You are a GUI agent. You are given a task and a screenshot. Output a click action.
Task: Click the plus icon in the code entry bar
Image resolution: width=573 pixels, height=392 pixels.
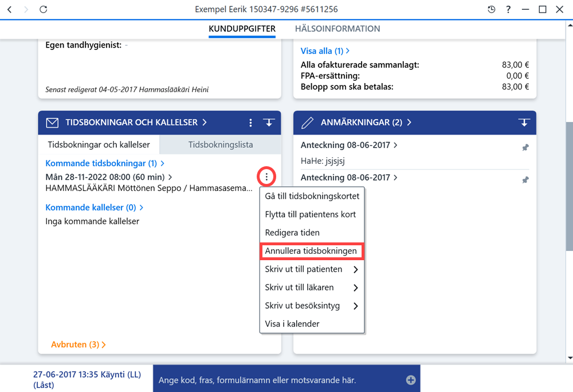411,380
